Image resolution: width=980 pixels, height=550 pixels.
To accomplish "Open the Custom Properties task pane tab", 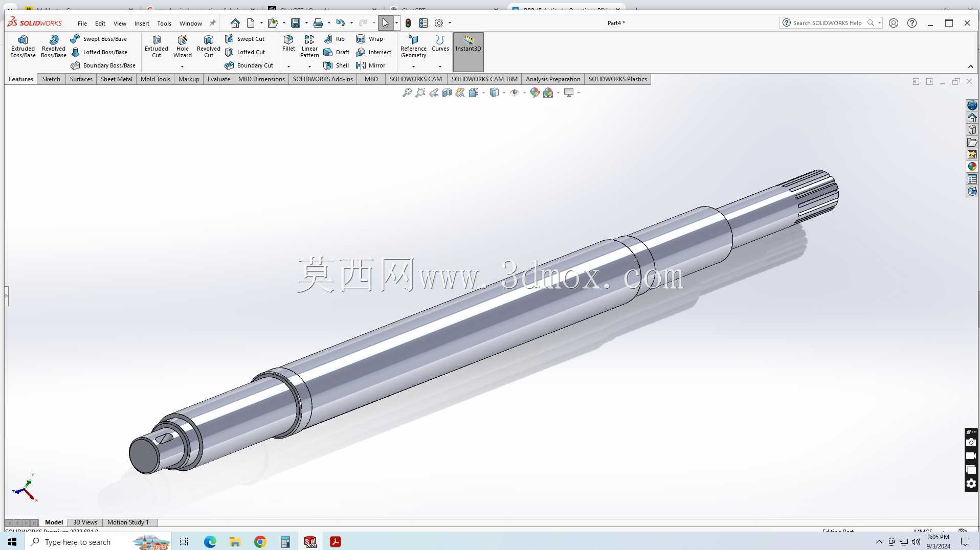I will pos(972,179).
